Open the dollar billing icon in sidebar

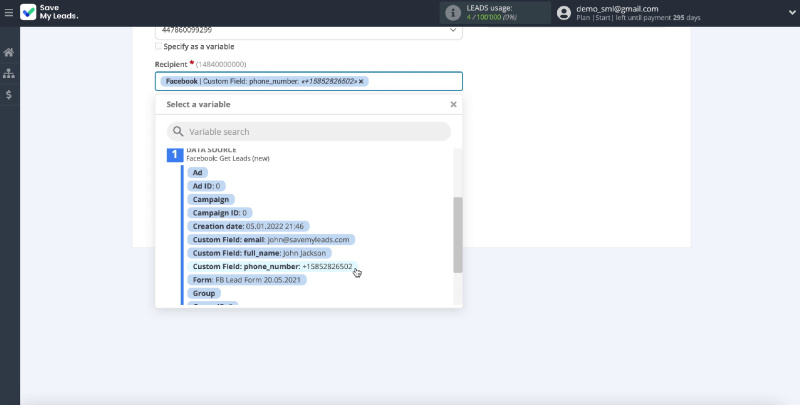click(x=9, y=94)
